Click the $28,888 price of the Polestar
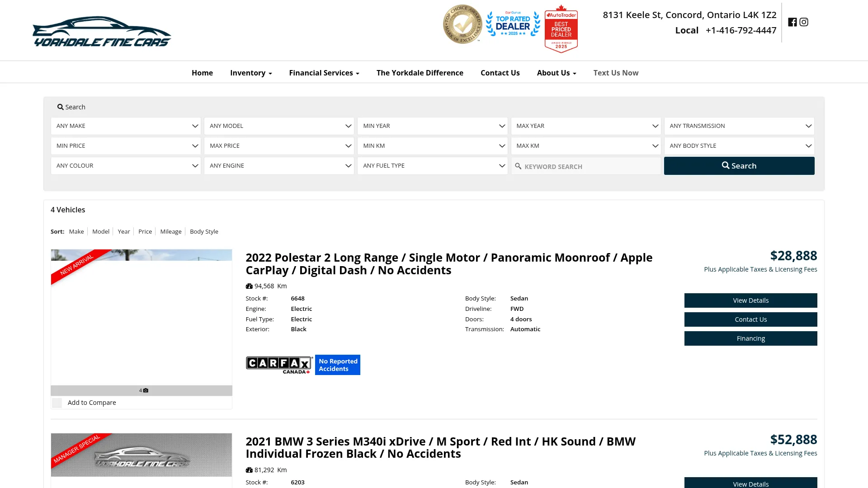Image resolution: width=868 pixels, height=488 pixels. point(793,256)
